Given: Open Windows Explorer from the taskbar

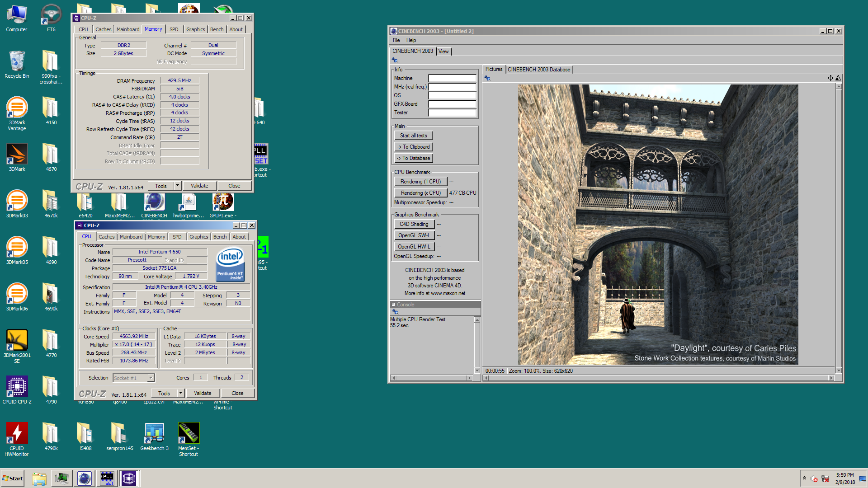Looking at the screenshot, I should click(39, 479).
